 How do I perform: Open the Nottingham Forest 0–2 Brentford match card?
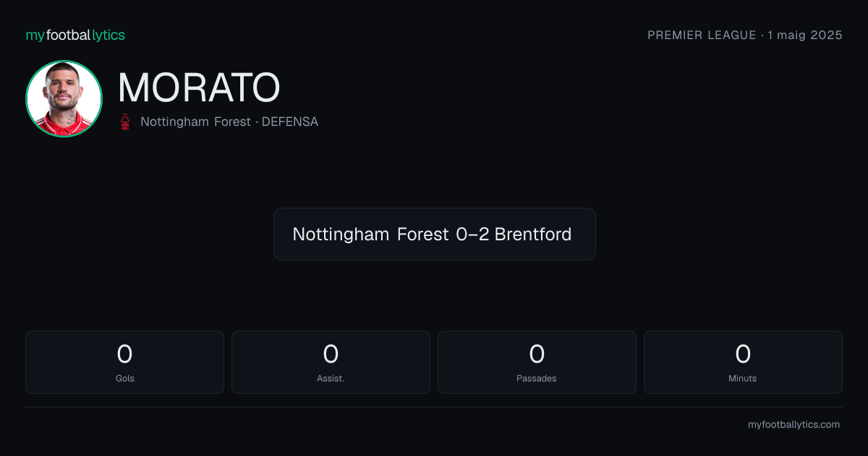[x=435, y=234]
